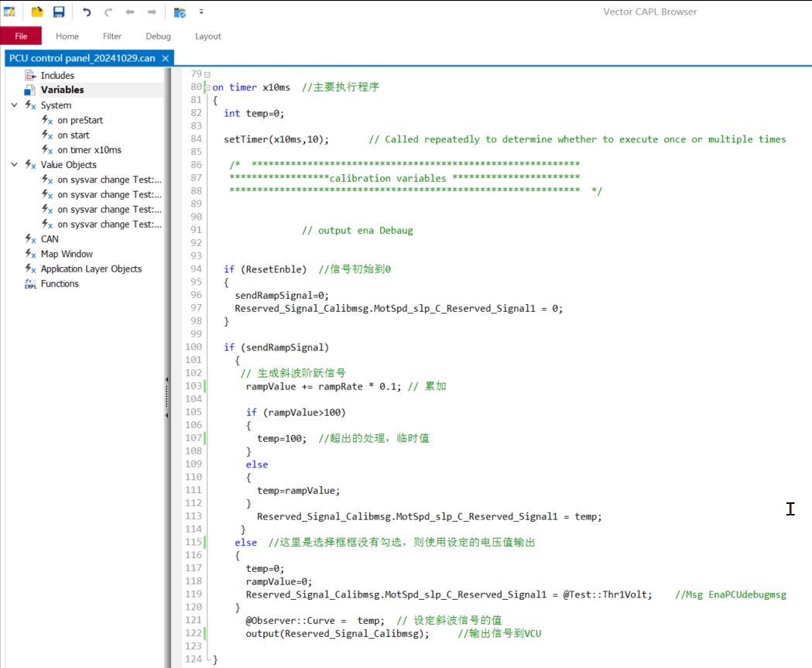Switch to the Debug ribbon tab
Image resolution: width=812 pixels, height=668 pixels.
tap(158, 36)
